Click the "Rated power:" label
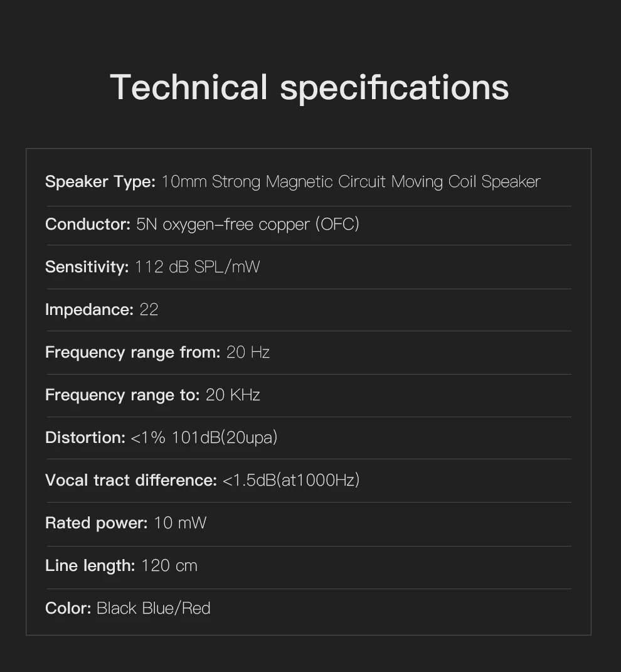This screenshot has width=621, height=672. 96,523
